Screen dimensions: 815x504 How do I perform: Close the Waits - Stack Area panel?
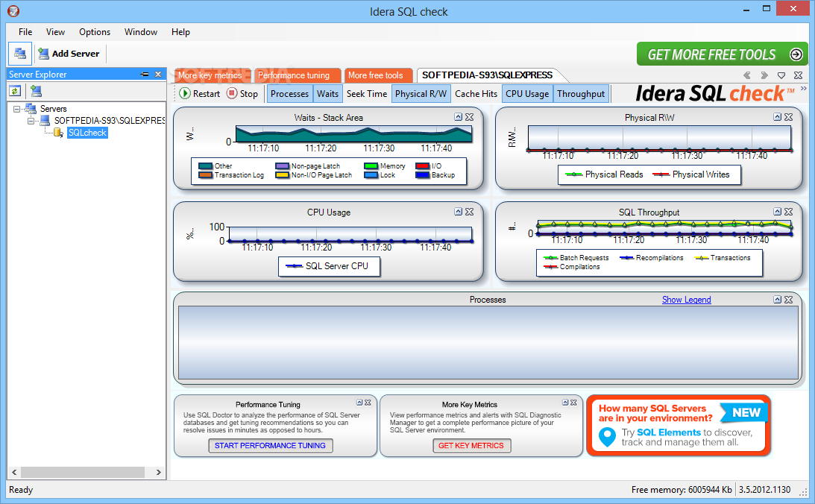click(x=469, y=117)
